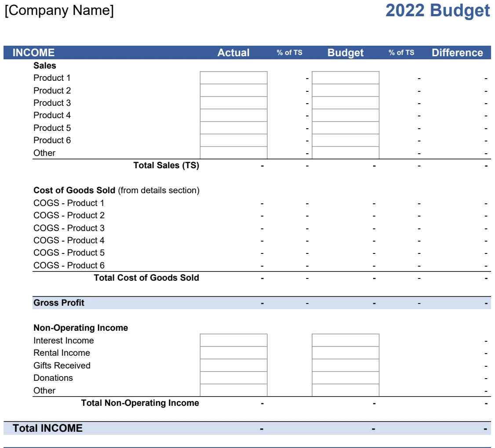Click the Budget input cell for Product 1
This screenshot has height=448, width=495.
pos(346,78)
